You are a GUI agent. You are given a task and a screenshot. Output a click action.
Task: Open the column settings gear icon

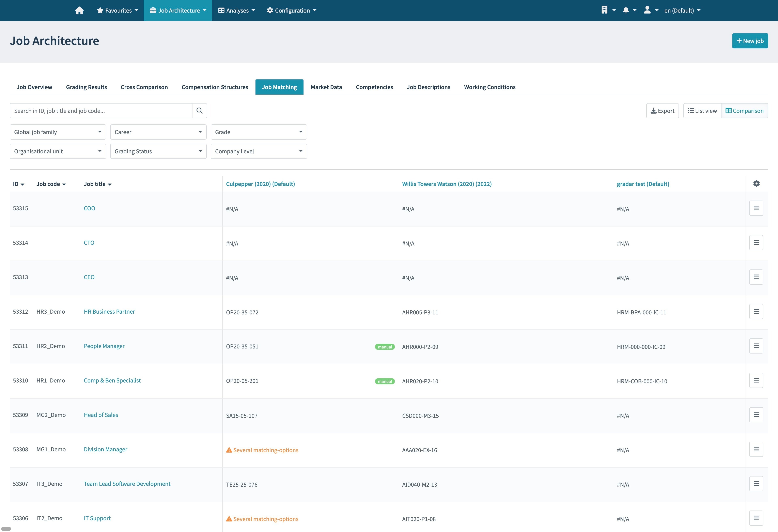756,184
